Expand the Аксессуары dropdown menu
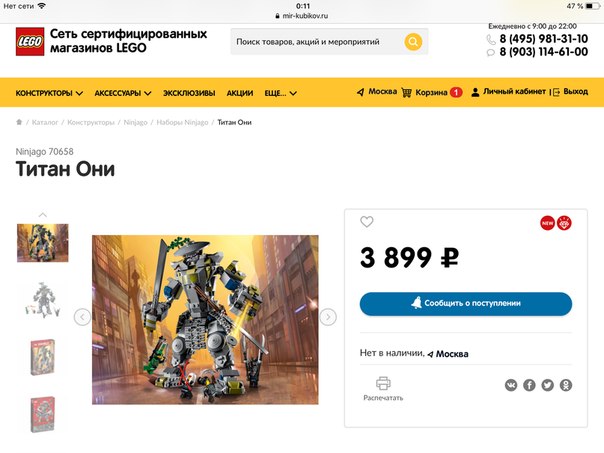The height and width of the screenshot is (453, 604). coord(123,93)
